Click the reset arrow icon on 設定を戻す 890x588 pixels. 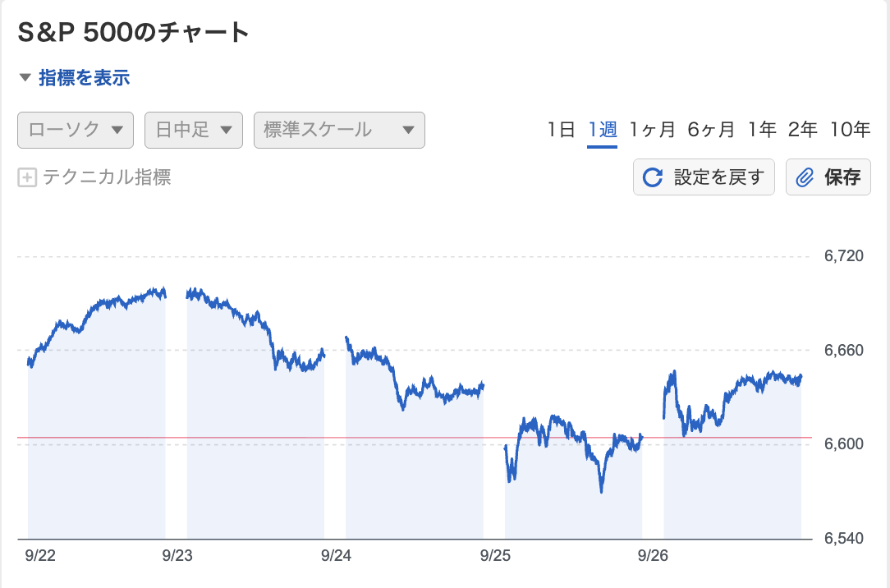(x=653, y=177)
